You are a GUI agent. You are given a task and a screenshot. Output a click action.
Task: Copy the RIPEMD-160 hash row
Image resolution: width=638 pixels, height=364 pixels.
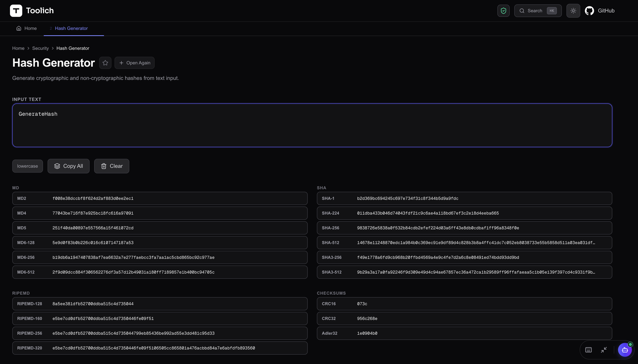160,318
